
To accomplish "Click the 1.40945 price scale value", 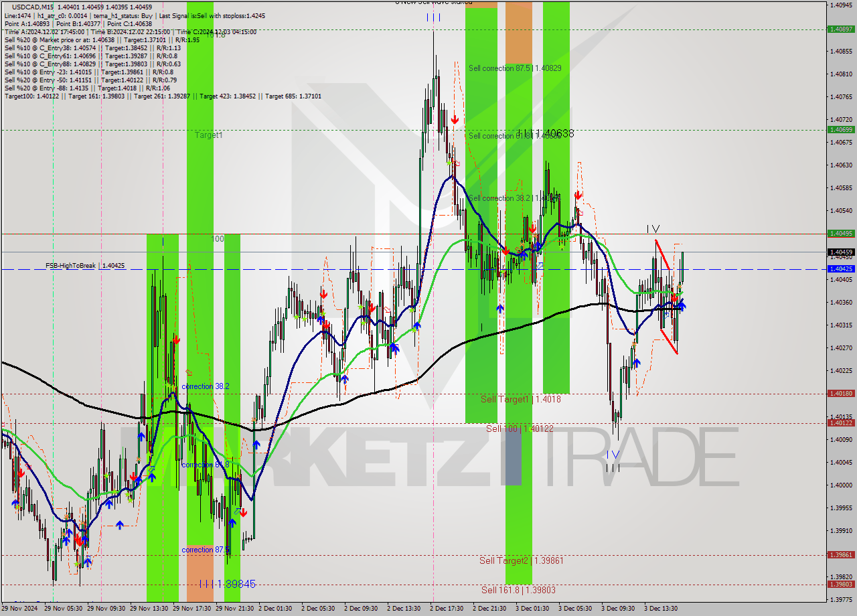I will coord(841,5).
